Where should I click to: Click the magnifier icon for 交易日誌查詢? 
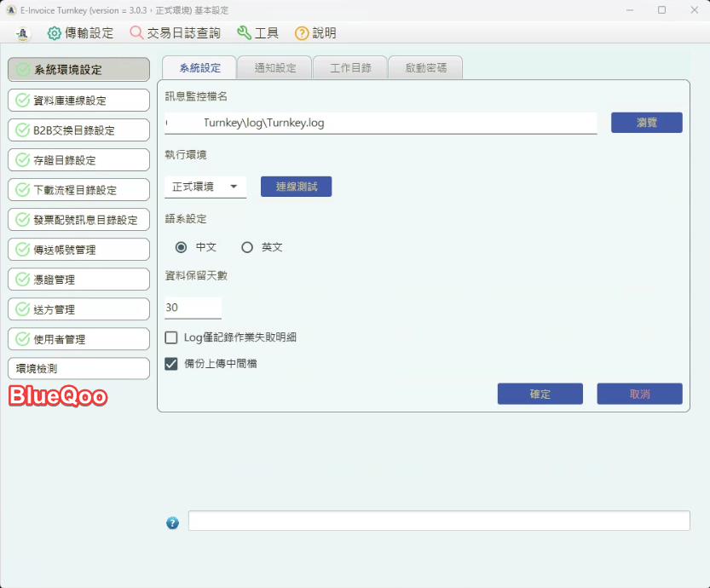point(136,33)
